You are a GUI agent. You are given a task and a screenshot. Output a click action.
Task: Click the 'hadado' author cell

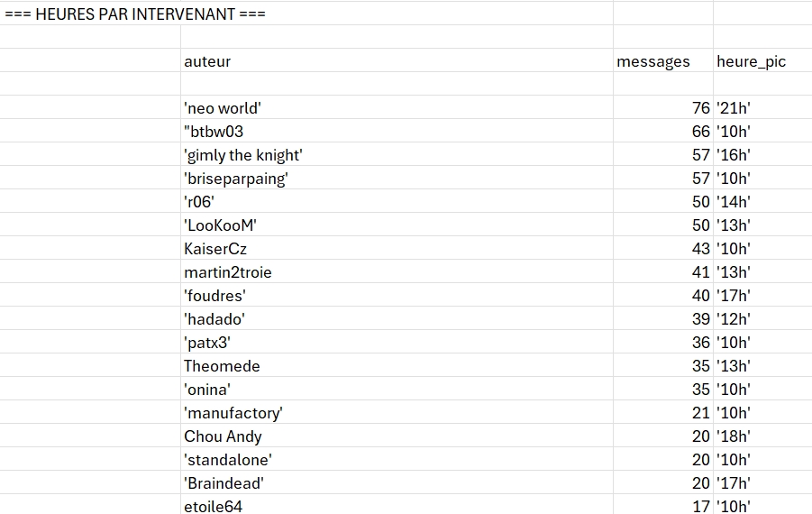(214, 319)
